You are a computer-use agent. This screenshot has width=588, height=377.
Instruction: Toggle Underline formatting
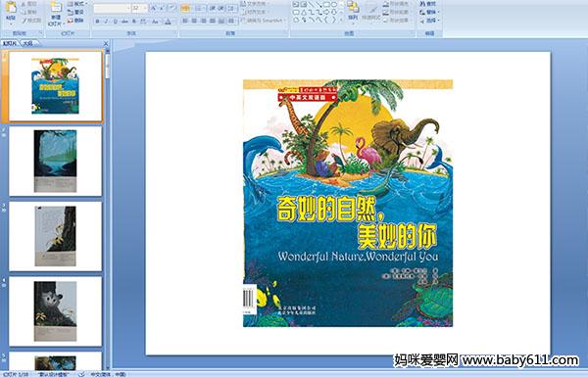click(x=115, y=22)
